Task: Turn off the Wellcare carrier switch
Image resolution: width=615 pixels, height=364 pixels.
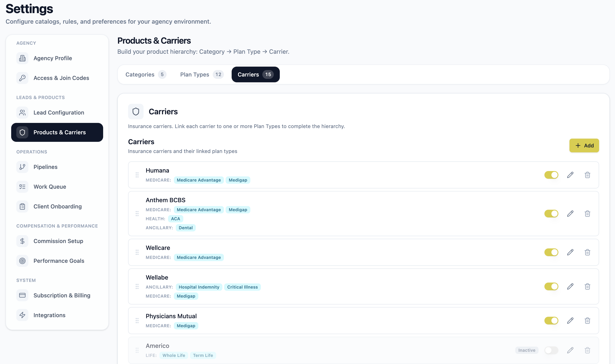Action: pos(551,252)
